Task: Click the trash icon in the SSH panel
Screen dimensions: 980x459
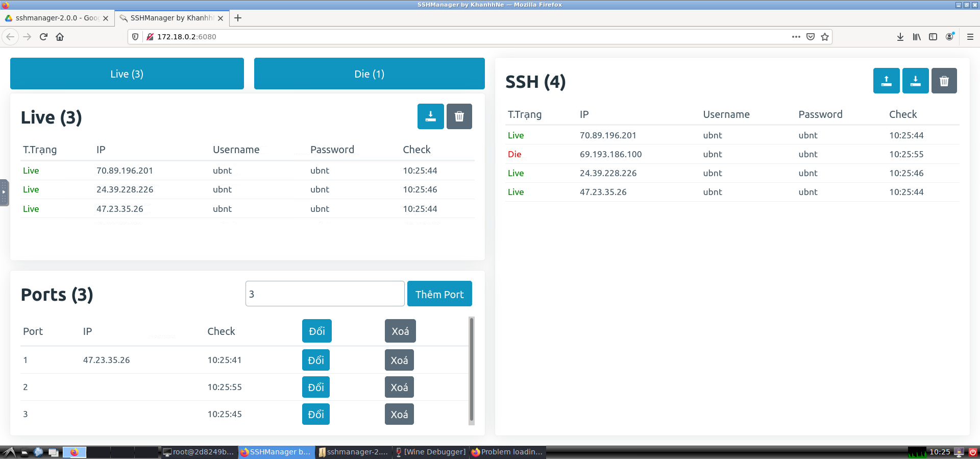Action: (x=944, y=81)
